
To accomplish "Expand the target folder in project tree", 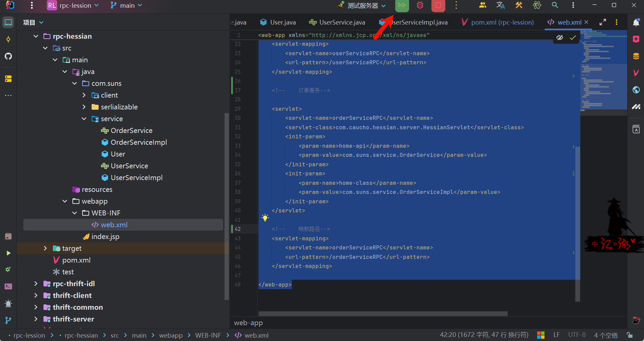I will click(x=45, y=248).
